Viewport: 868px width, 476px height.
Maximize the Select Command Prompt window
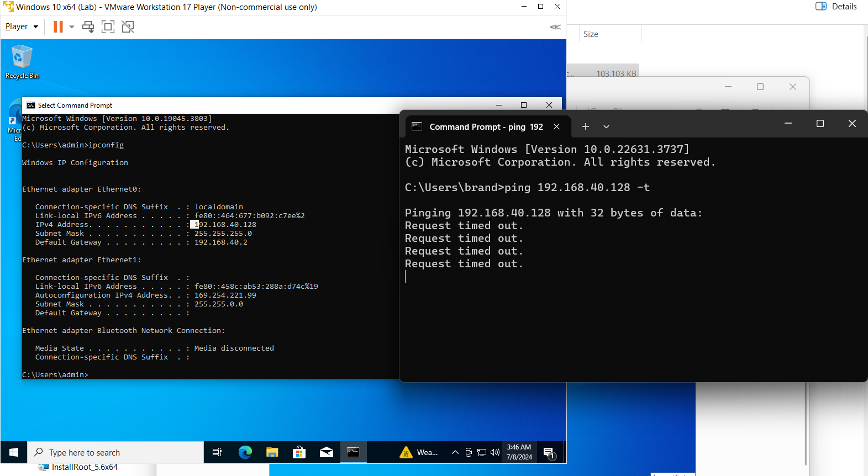click(524, 105)
